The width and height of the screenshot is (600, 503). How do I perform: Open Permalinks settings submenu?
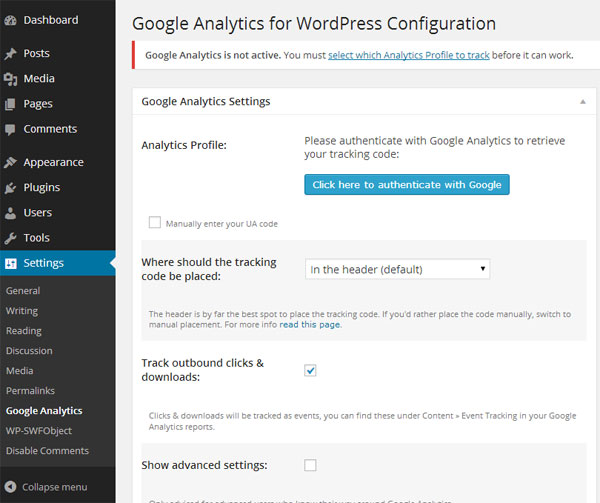[30, 391]
